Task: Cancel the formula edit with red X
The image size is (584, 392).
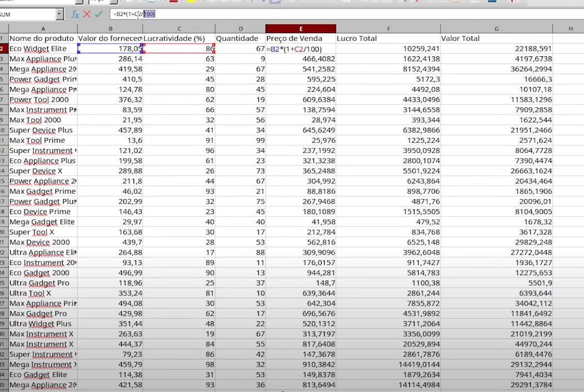Action: [87, 14]
